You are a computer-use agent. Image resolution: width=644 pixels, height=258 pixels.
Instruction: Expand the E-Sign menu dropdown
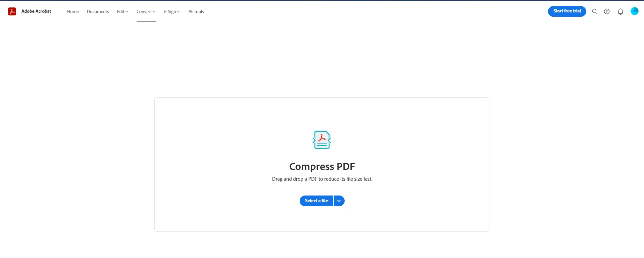[172, 11]
